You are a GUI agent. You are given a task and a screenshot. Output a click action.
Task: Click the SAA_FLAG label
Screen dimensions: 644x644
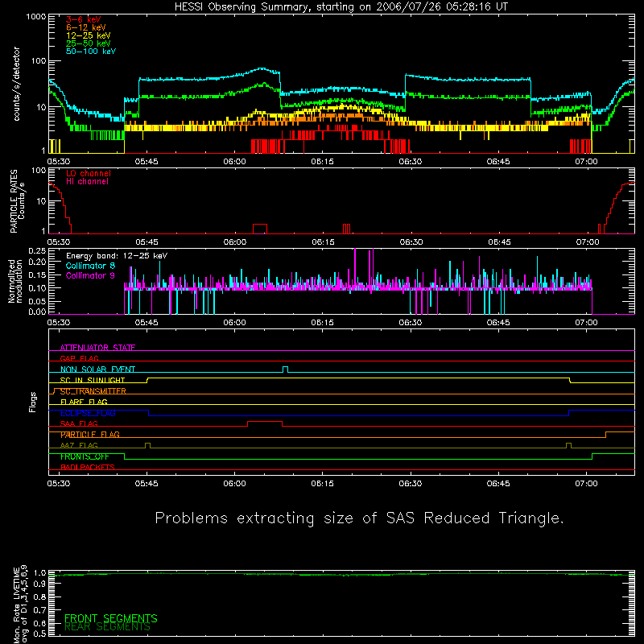79,423
